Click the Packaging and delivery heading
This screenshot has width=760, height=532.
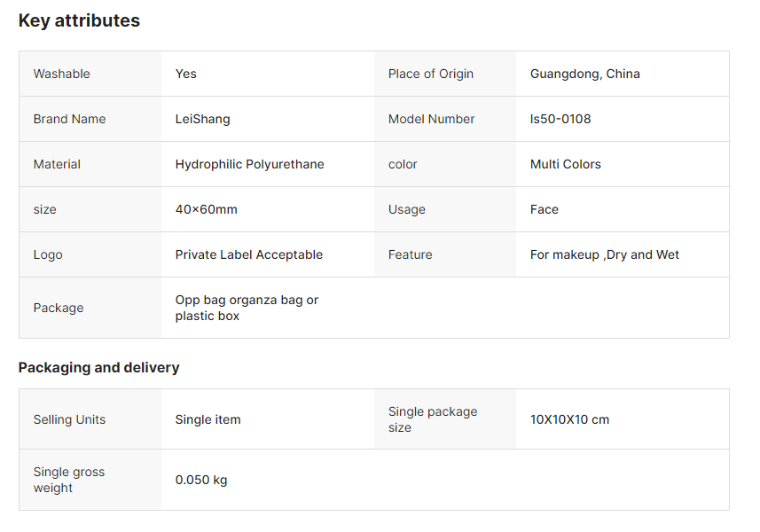point(98,367)
